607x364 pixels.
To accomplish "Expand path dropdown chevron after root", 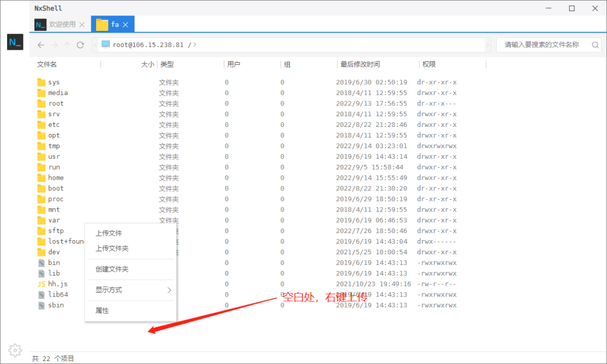I will pyautogui.click(x=195, y=45).
